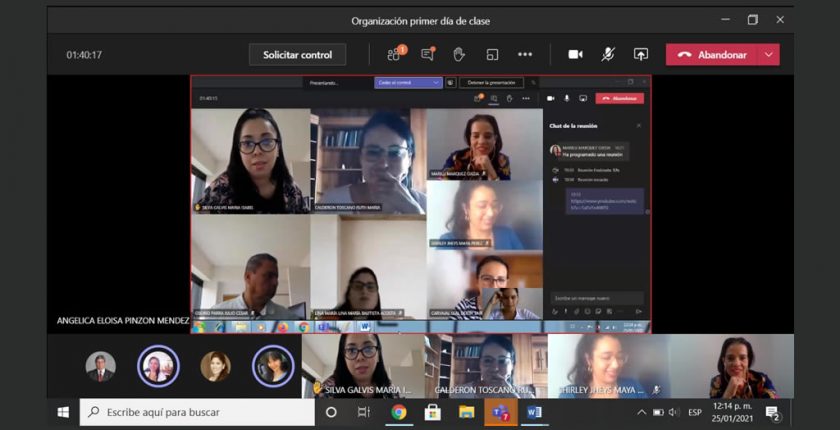
Task: Open the more actions ellipsis menu
Action: pos(525,54)
